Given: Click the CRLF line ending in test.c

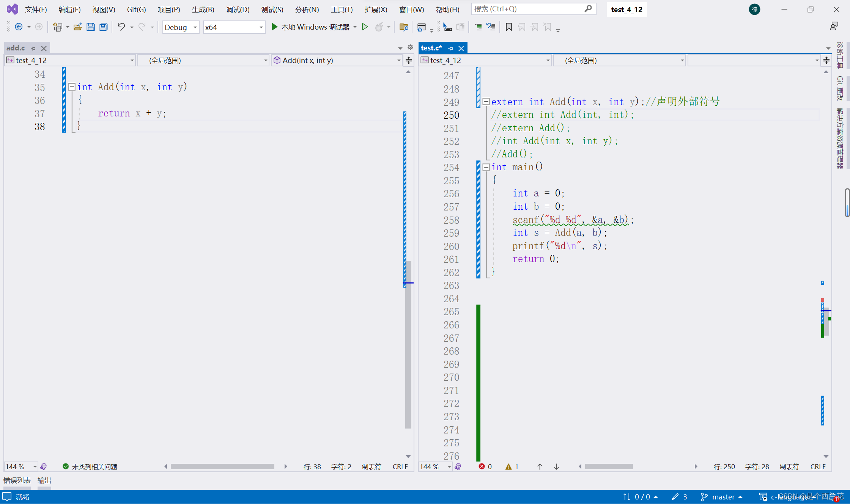Looking at the screenshot, I should [818, 466].
